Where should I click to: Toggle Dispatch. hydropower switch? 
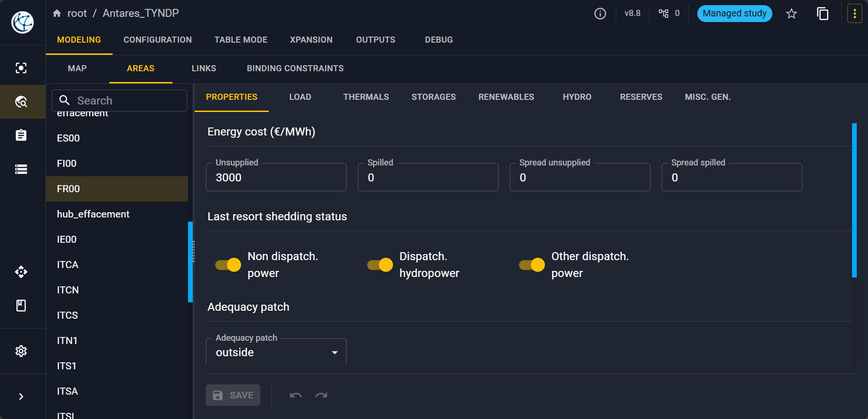(x=380, y=265)
